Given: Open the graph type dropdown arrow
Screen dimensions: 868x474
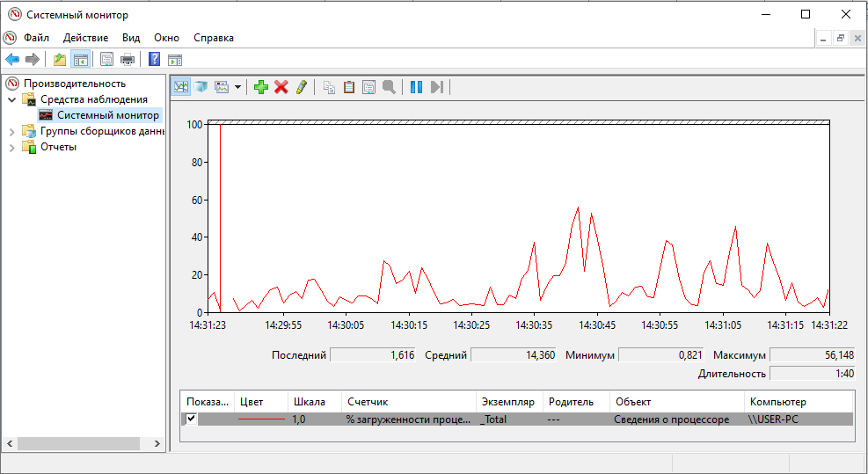Looking at the screenshot, I should 237,87.
